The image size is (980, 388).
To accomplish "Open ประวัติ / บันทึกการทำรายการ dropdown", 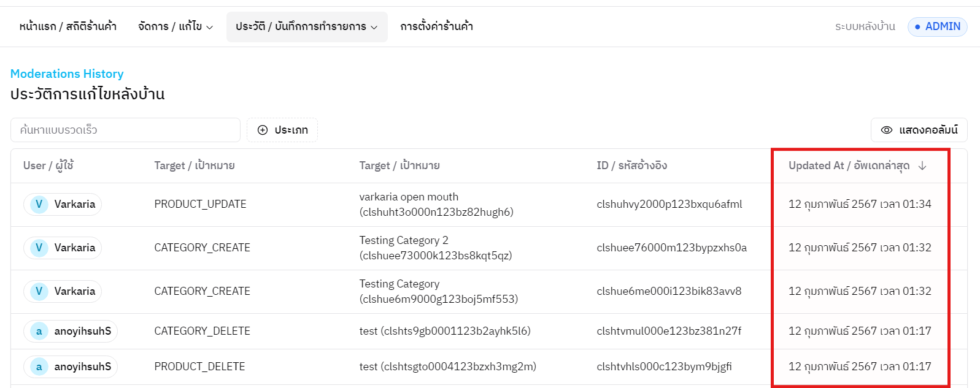I will (x=306, y=26).
